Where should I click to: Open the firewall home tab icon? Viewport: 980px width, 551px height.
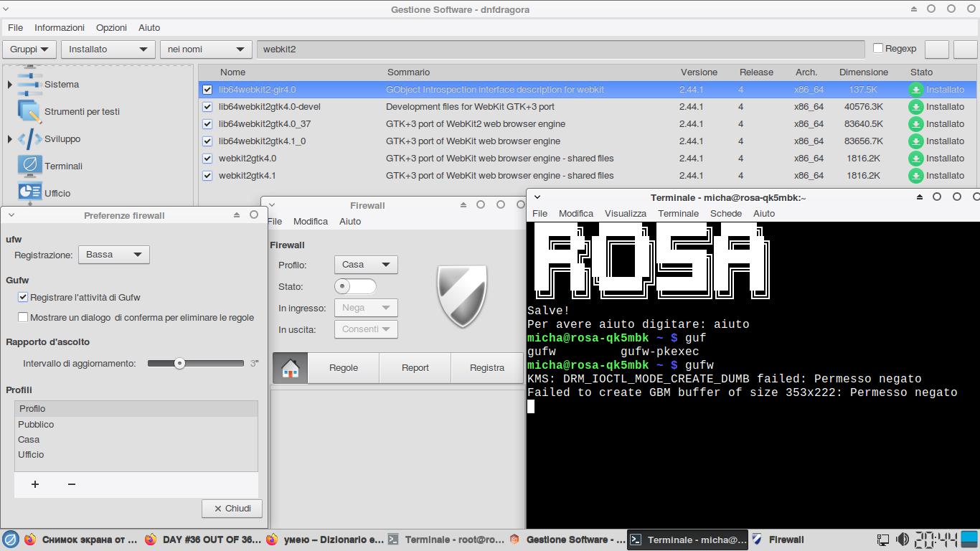[290, 368]
